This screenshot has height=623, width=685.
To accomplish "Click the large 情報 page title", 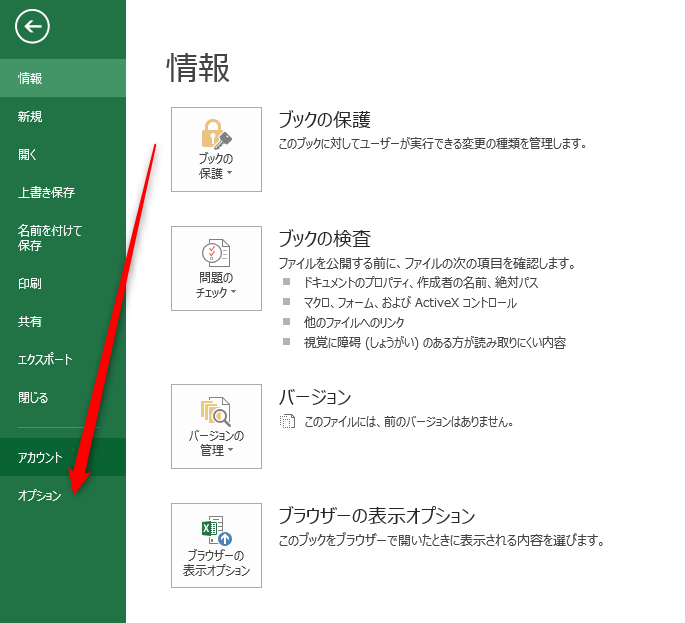I will tap(198, 68).
